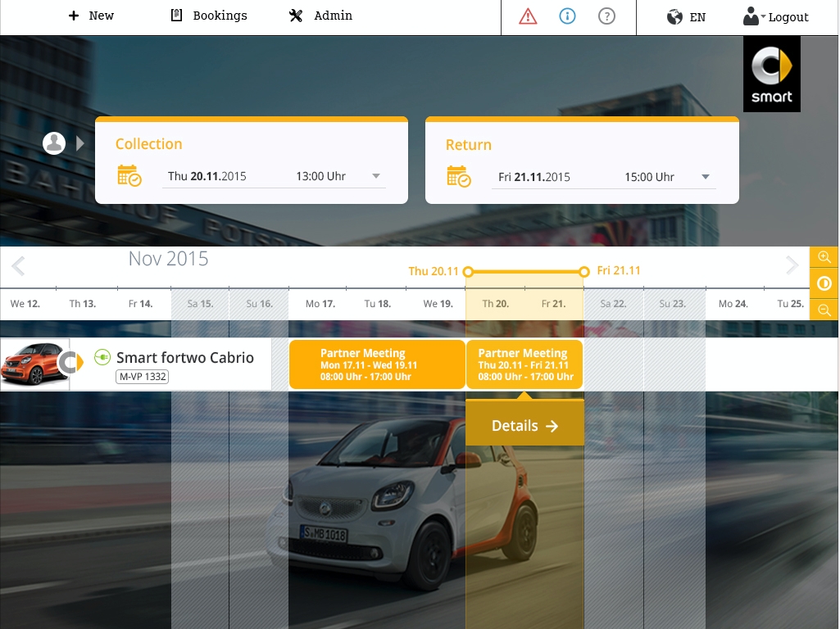Select day We 12. in timeline
840x629 pixels.
25,304
